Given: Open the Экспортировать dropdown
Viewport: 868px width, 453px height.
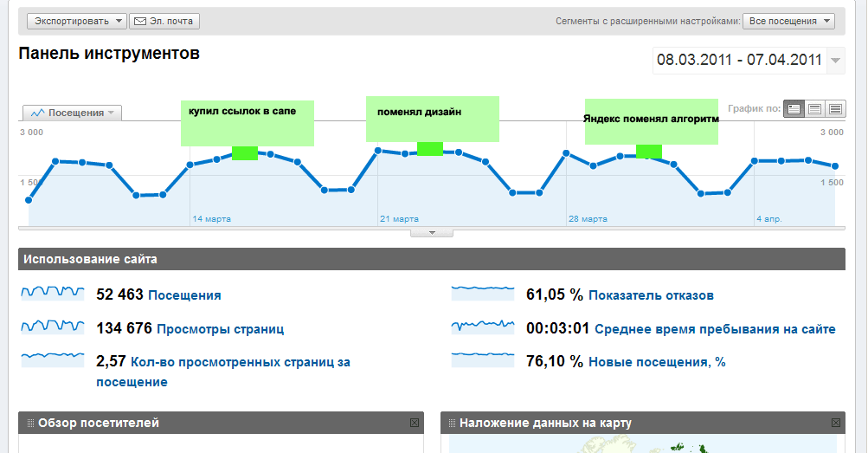Looking at the screenshot, I should 76,21.
